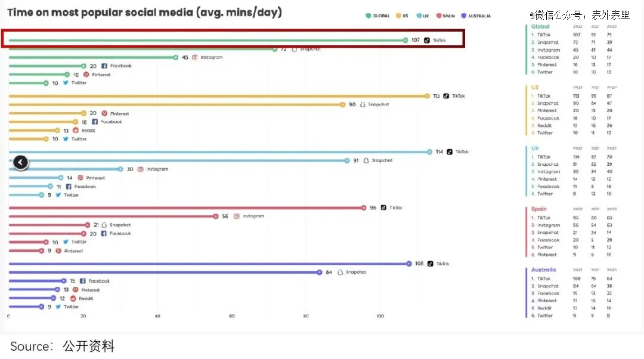Click TikTok icon on the Australia bar
Screen dimensions: 644x359
coord(430,264)
